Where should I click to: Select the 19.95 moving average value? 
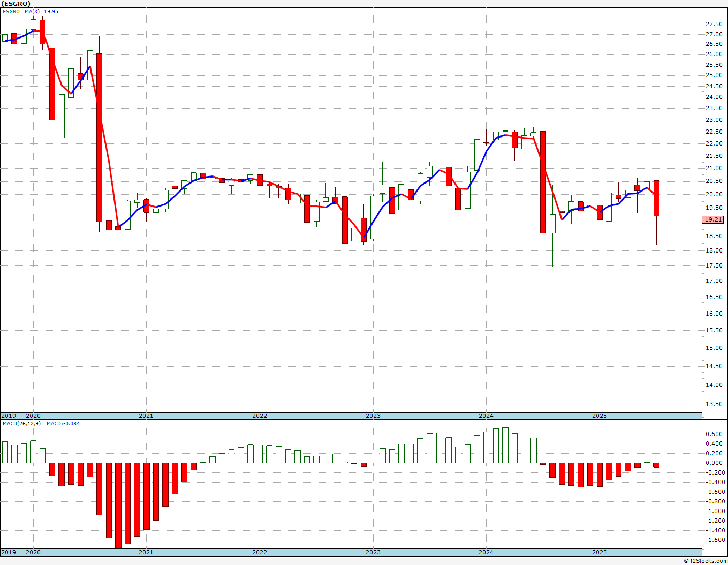[51, 11]
